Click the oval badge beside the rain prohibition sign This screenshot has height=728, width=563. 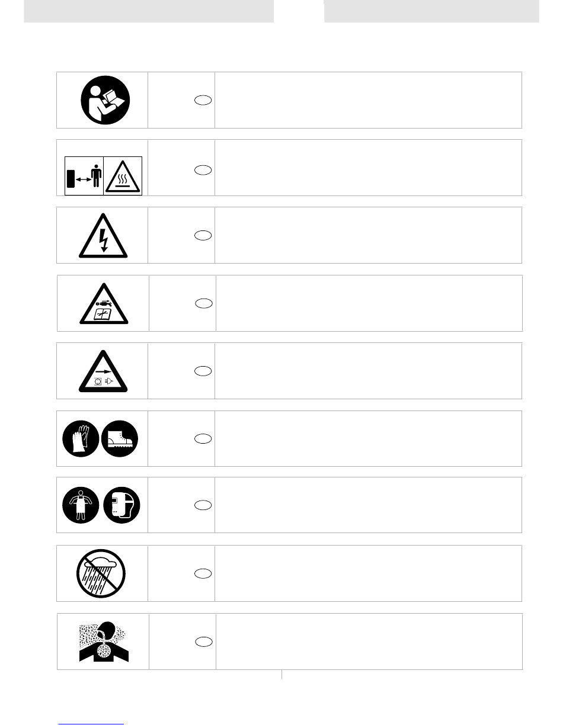(x=203, y=573)
